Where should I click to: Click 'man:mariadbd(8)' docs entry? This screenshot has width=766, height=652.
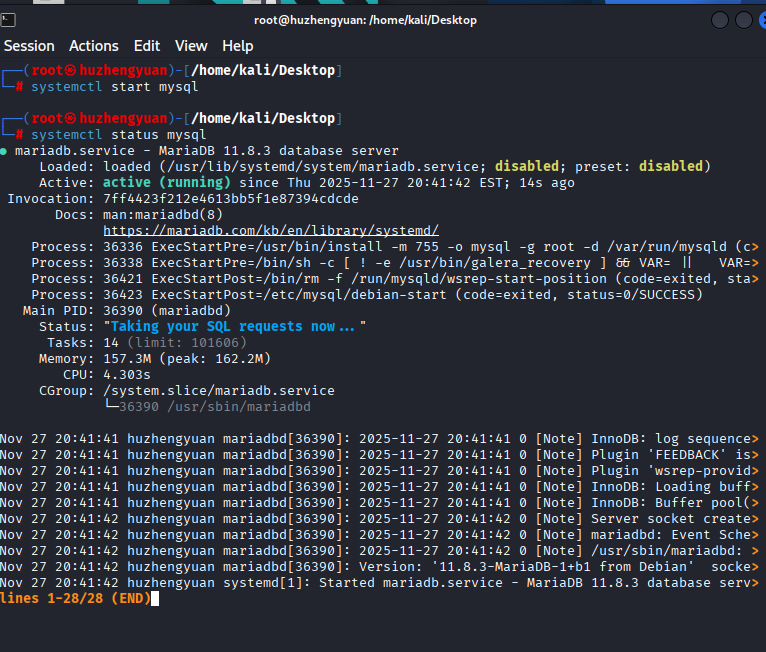tap(163, 215)
